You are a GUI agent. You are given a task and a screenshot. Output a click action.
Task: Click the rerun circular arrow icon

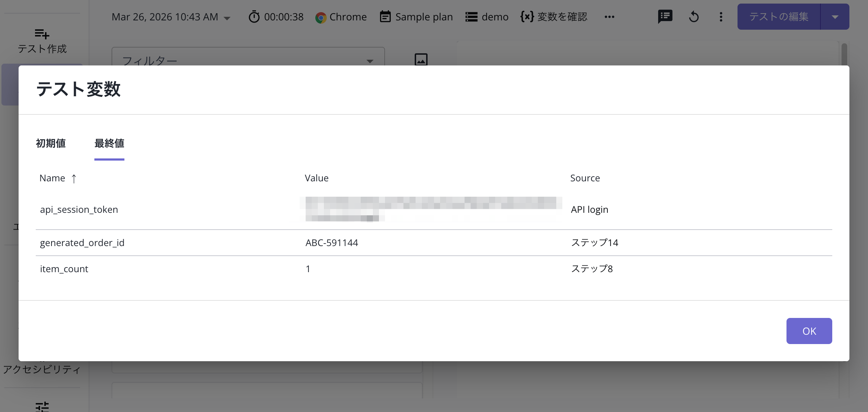pos(694,17)
